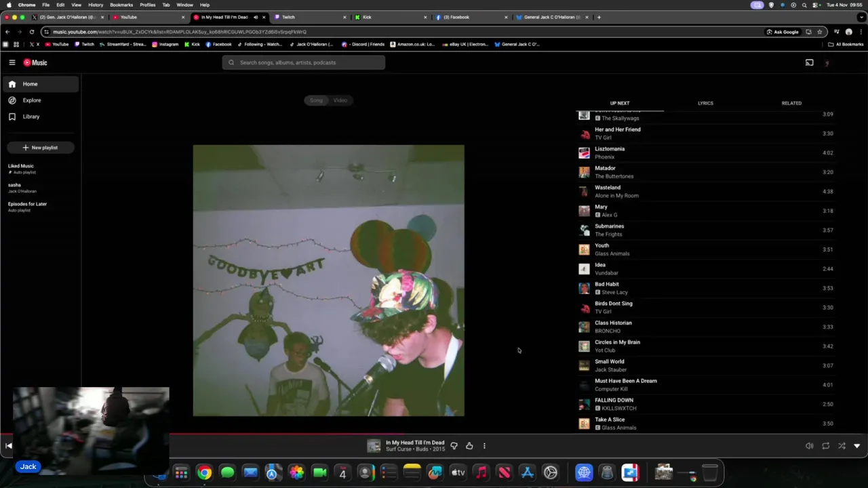Open Explore in the sidebar
Screen dimensions: 868x488
(39, 100)
